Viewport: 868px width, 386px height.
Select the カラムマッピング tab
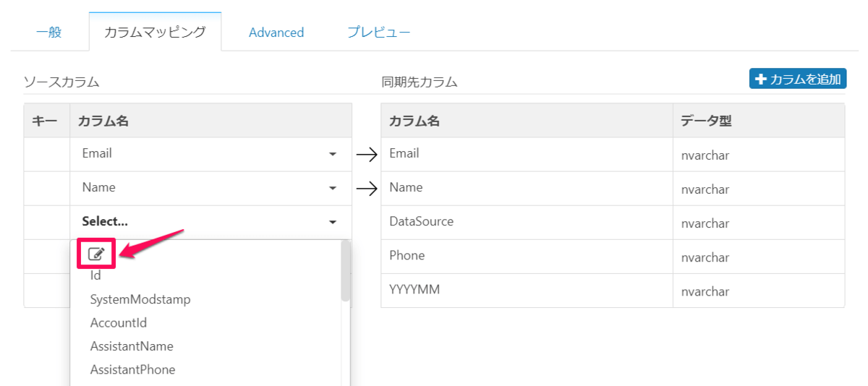155,33
